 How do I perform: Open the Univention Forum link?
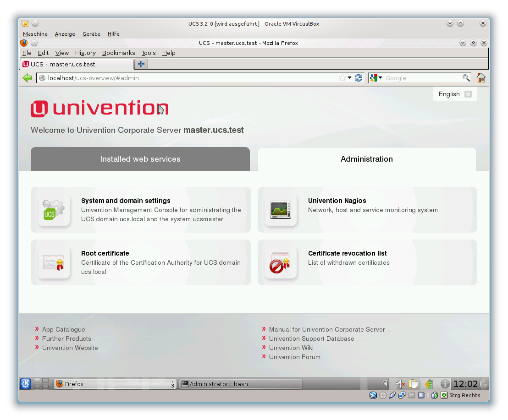[x=294, y=357]
